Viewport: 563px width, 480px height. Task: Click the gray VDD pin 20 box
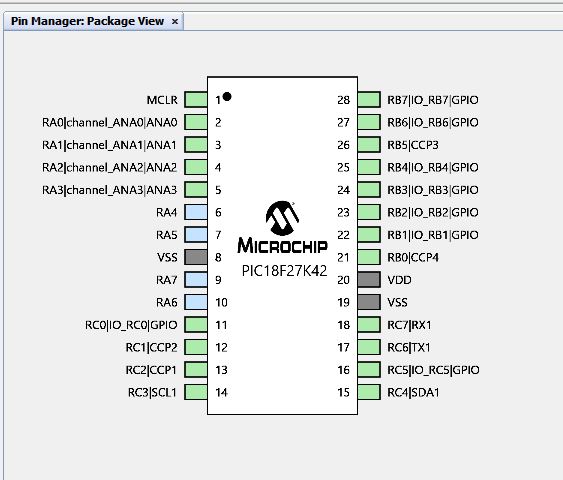369,280
